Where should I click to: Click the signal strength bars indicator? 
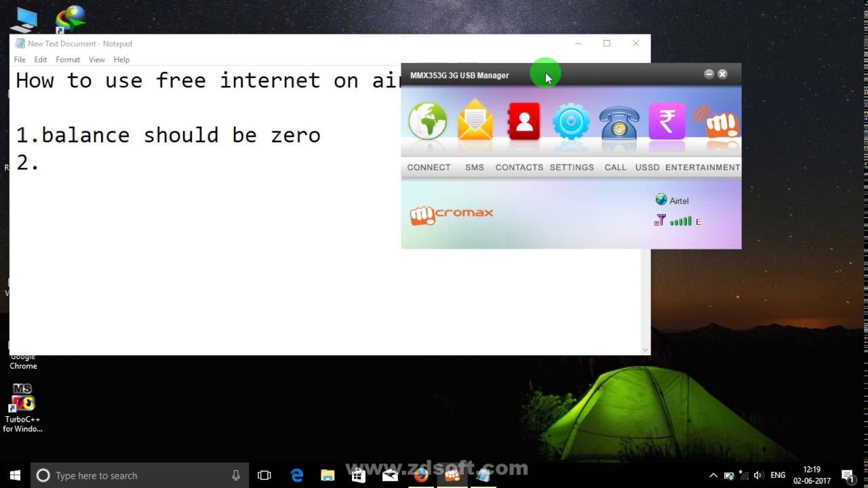(681, 221)
